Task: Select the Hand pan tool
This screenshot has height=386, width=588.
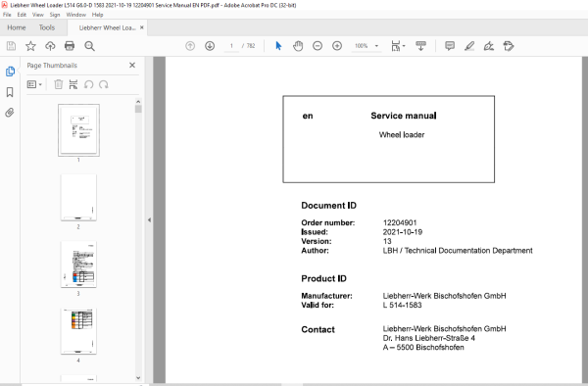Action: coord(298,46)
